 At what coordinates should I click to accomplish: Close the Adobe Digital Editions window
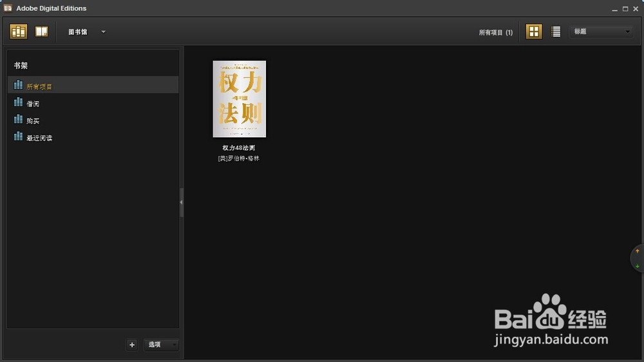(636, 8)
